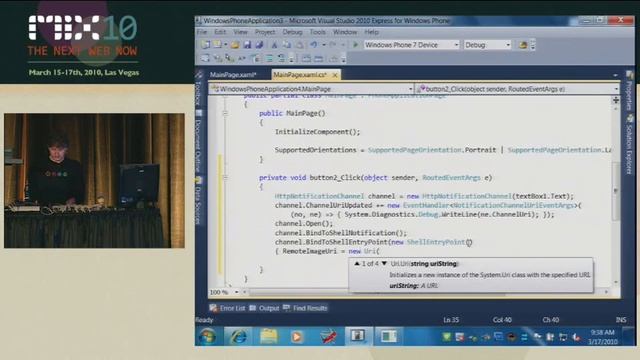Image resolution: width=640 pixels, height=360 pixels.
Task: Open Internet Explorer from the taskbar
Action: tap(238, 337)
